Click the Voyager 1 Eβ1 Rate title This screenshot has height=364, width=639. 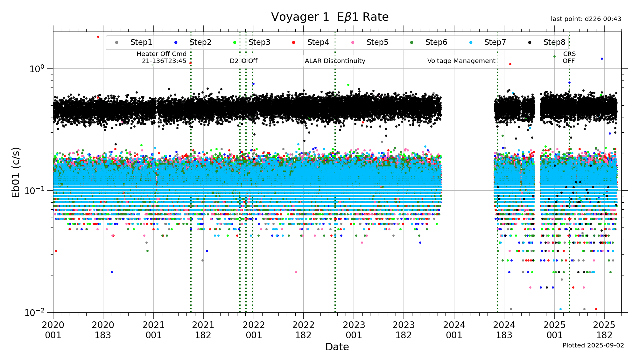point(330,17)
